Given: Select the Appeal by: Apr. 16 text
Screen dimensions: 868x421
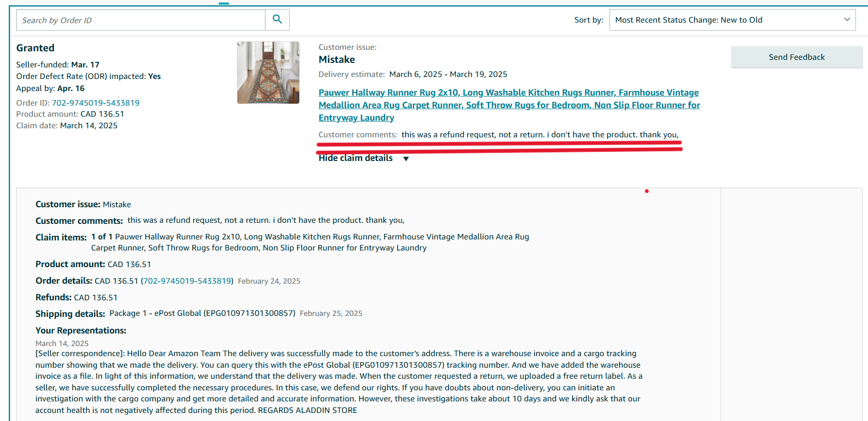Looking at the screenshot, I should (x=50, y=89).
